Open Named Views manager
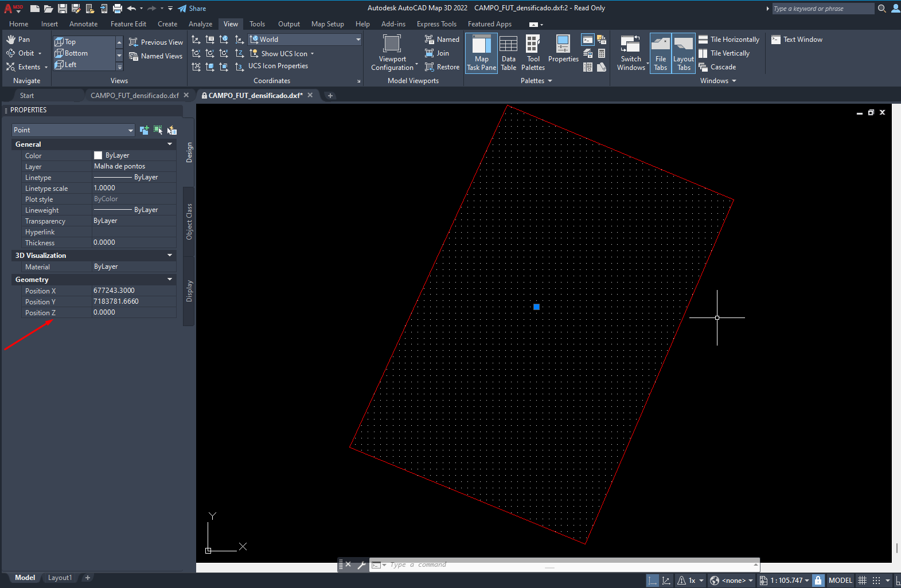901x588 pixels. click(x=156, y=56)
